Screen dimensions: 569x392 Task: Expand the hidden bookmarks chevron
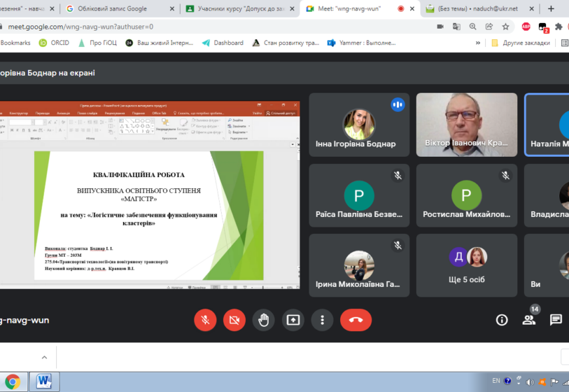pyautogui.click(x=478, y=43)
